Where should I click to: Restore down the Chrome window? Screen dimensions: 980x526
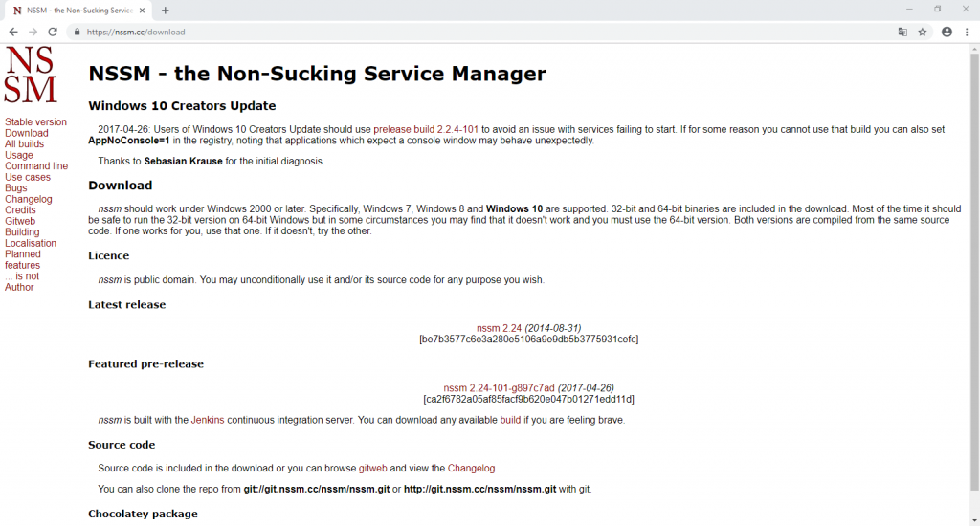click(x=938, y=10)
